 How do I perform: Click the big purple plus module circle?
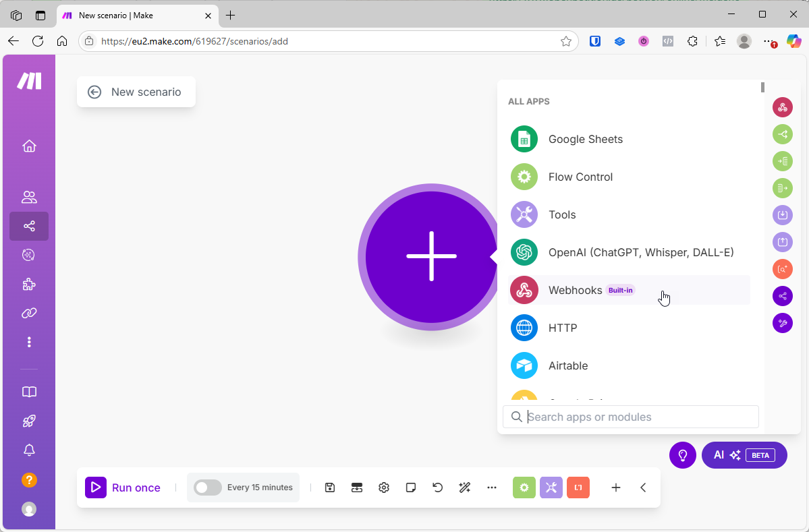431,257
